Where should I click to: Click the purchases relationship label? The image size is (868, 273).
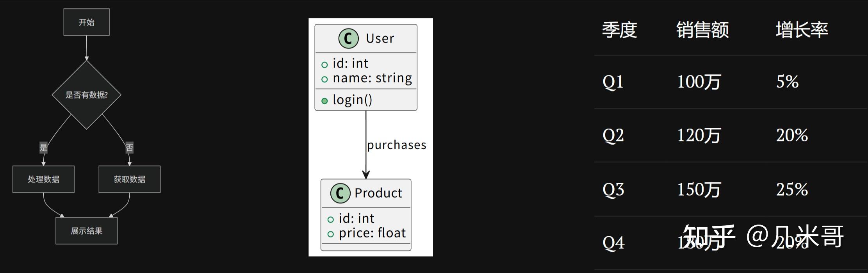click(396, 145)
